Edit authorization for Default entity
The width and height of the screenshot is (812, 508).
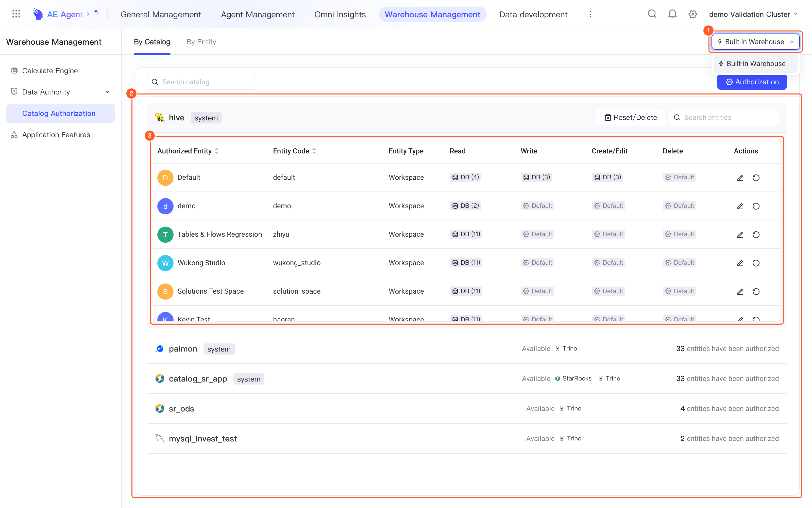pyautogui.click(x=739, y=178)
